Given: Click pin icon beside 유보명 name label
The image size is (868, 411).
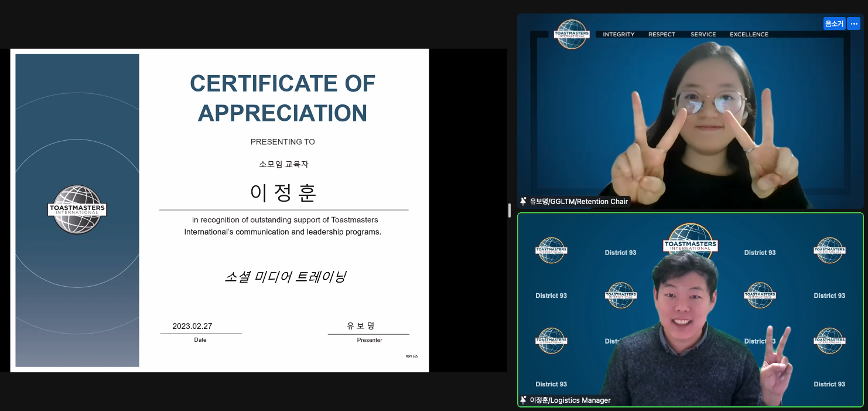Looking at the screenshot, I should pos(523,201).
